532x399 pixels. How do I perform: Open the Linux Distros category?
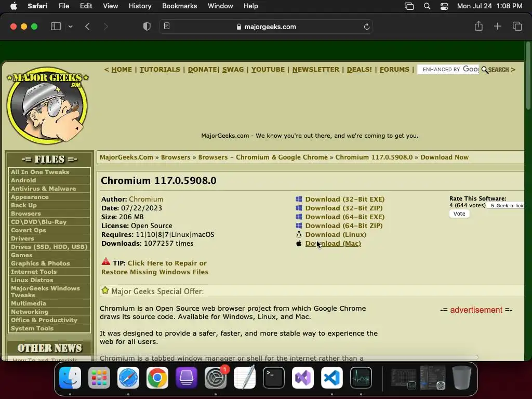(x=32, y=280)
